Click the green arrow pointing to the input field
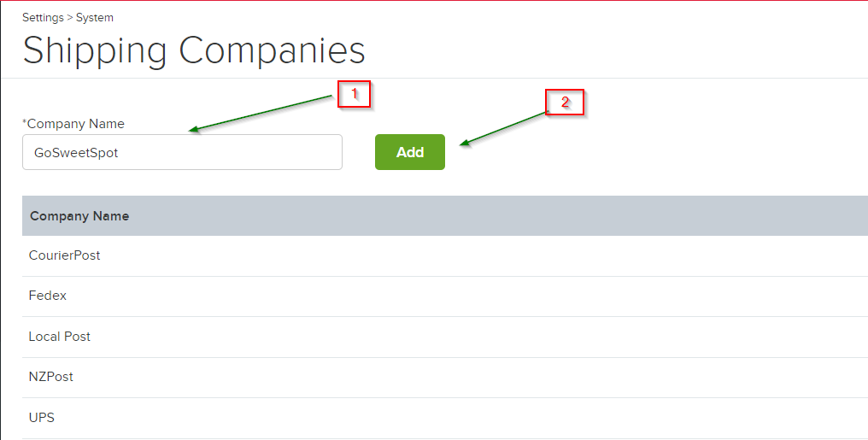This screenshot has height=440, width=868. [261, 113]
